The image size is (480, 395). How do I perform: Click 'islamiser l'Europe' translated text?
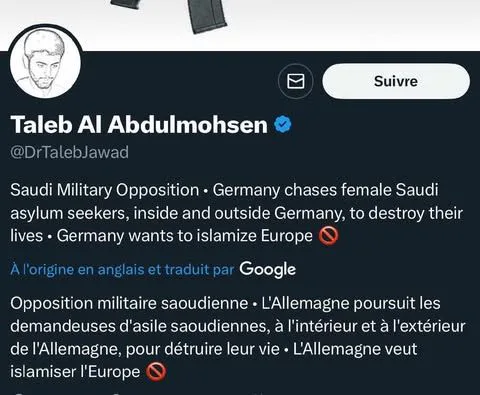point(75,372)
